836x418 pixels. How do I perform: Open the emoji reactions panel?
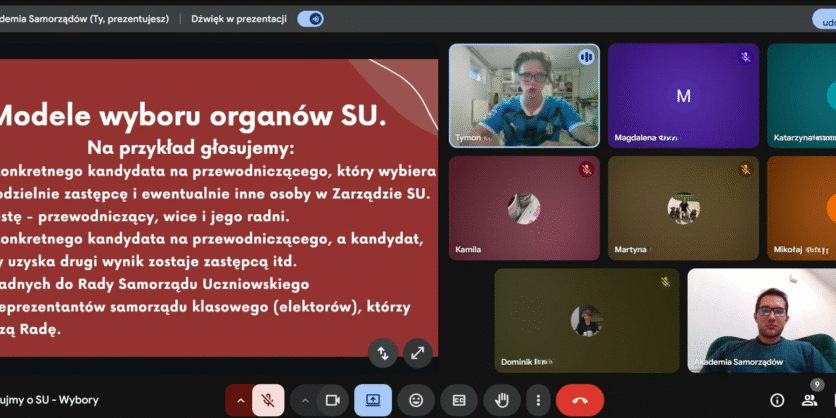[x=416, y=400]
